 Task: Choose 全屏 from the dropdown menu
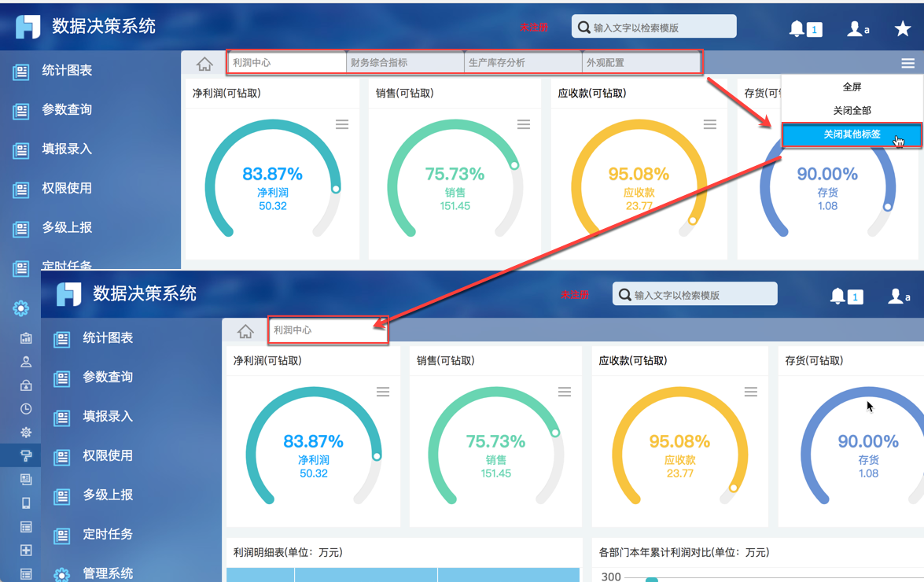[852, 87]
